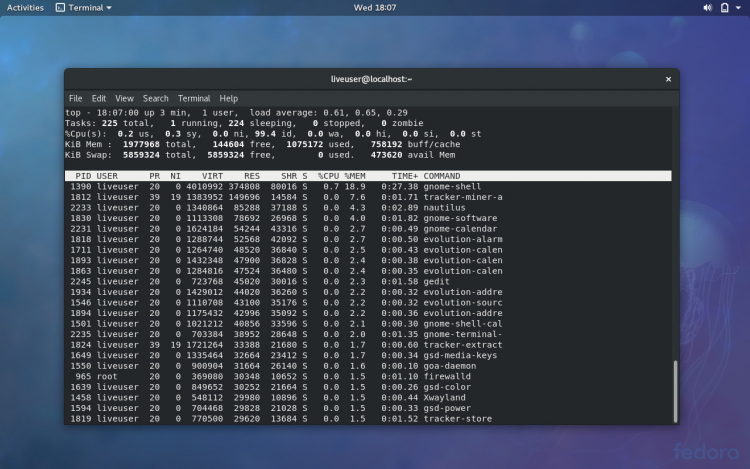Click the COMMAND column header in top

click(442, 176)
